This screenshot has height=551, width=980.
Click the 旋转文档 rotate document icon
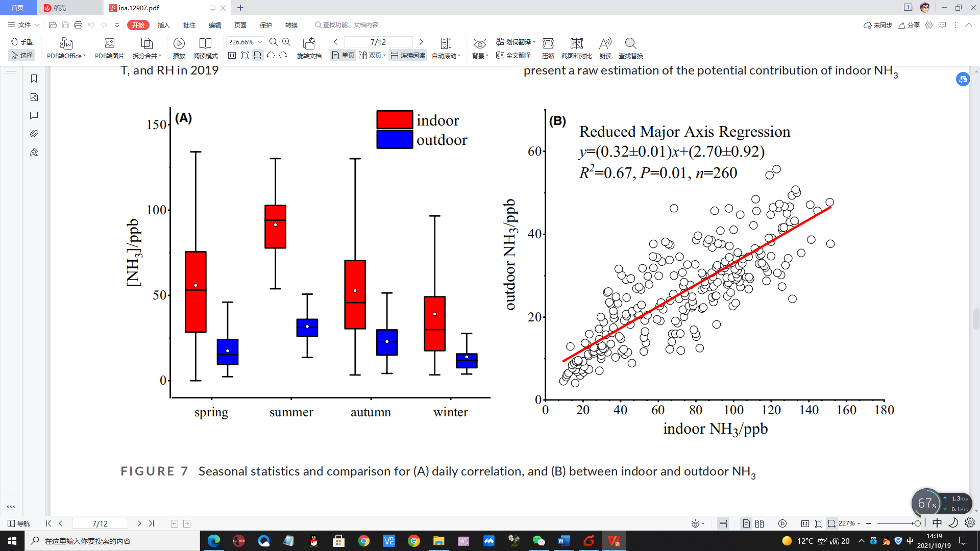(309, 43)
